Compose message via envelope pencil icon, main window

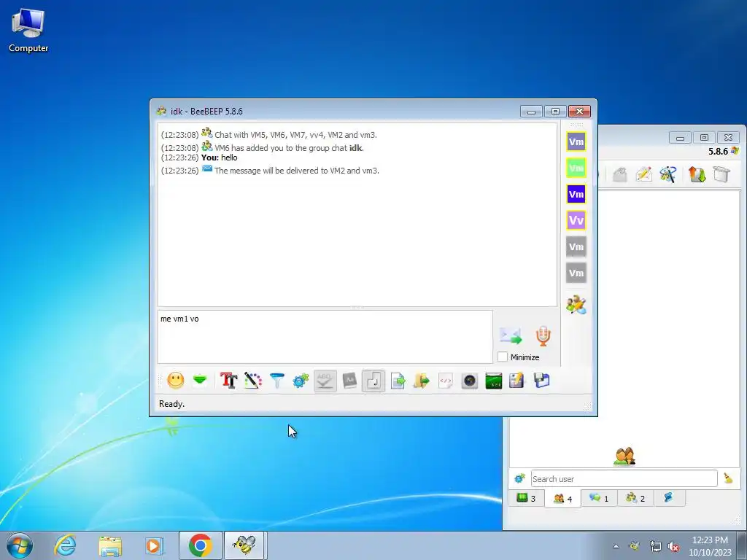tap(643, 175)
